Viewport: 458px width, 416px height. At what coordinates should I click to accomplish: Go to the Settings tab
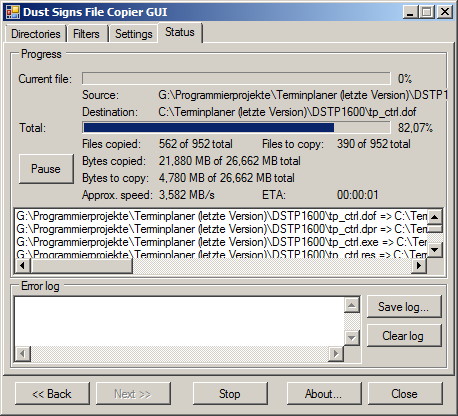134,34
